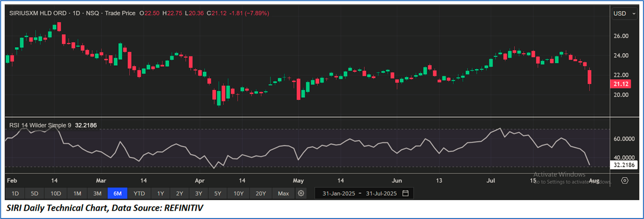Image resolution: width=644 pixels, height=219 pixels.
Task: Expand the USD currency dropdown
Action: 625,14
